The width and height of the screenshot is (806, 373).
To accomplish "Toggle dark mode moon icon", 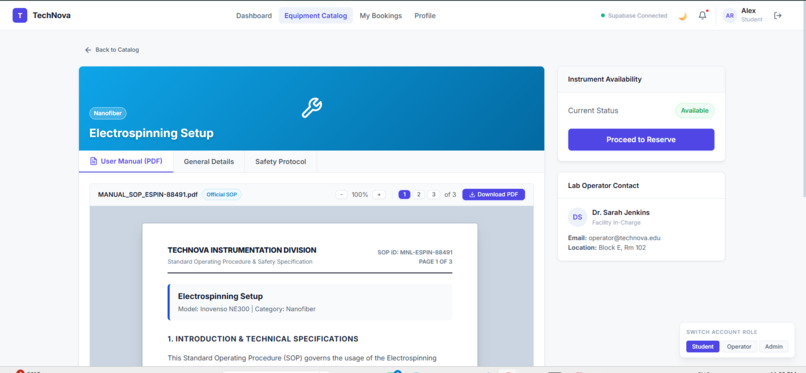I will [x=682, y=16].
